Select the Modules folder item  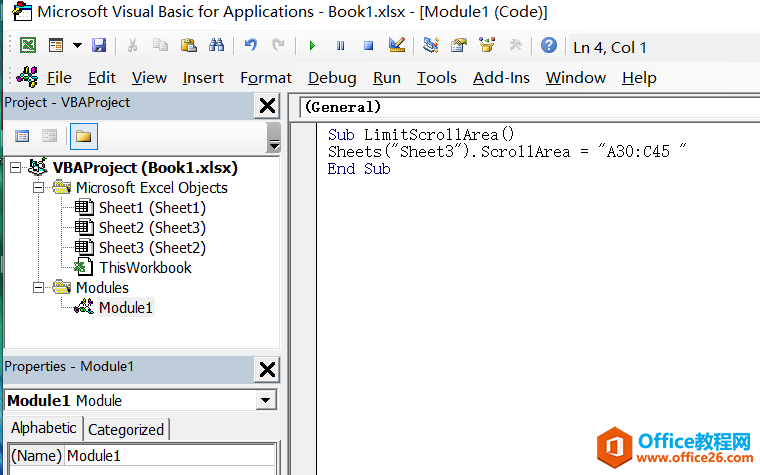point(102,288)
